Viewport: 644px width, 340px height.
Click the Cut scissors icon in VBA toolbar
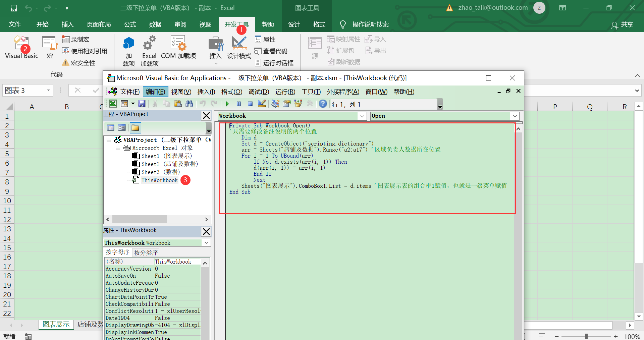[x=155, y=104]
